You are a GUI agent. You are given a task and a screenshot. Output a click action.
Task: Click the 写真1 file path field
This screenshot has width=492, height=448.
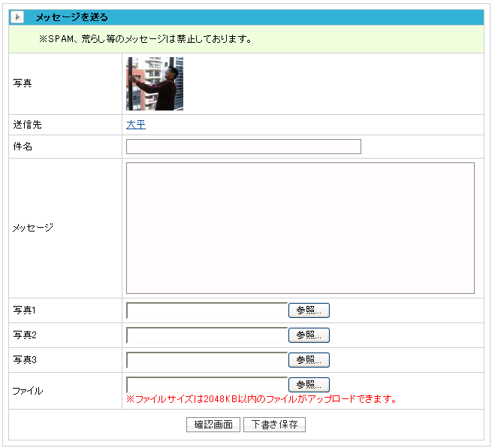(207, 310)
